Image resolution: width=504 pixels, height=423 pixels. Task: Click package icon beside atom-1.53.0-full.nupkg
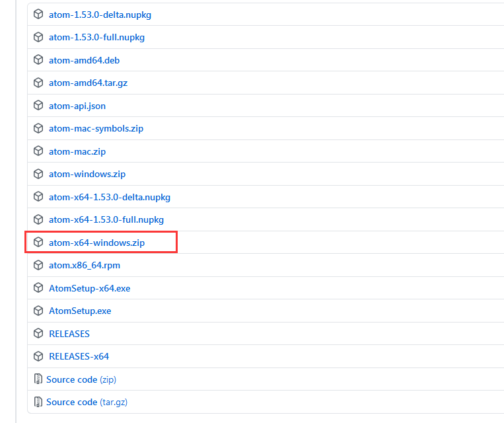[x=38, y=37]
